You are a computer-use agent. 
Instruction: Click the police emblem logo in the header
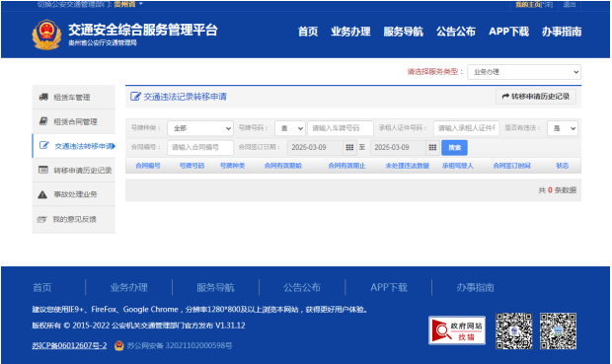[46, 35]
